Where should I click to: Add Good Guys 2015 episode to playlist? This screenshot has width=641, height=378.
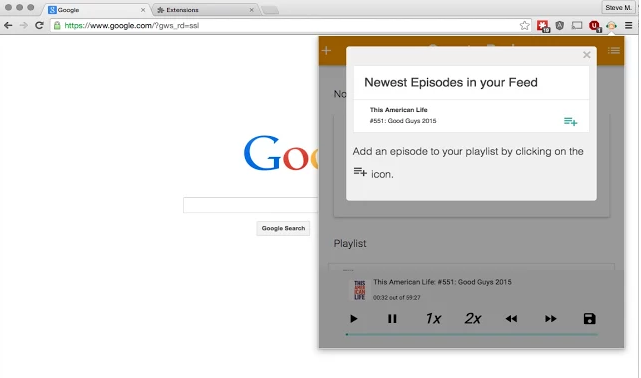[570, 121]
